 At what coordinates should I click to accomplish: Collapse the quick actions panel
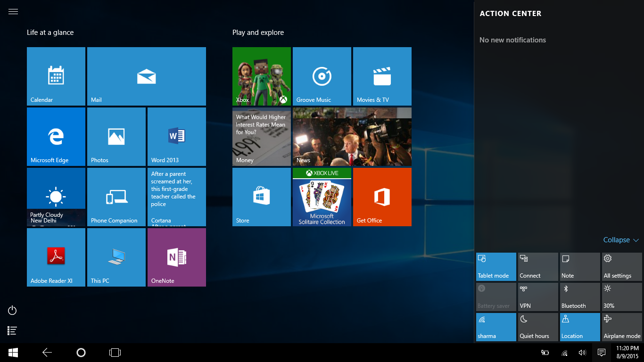pos(621,240)
